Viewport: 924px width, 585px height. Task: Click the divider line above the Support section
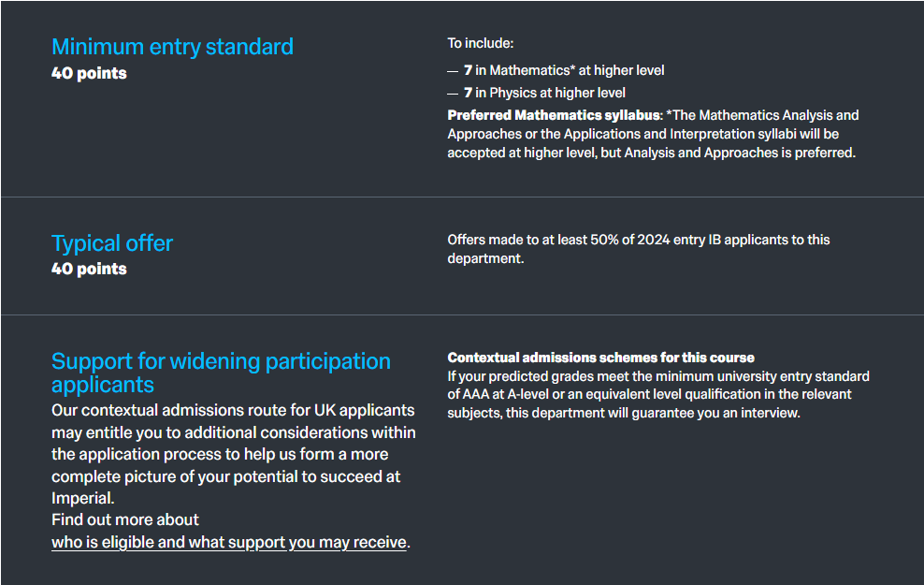(x=462, y=315)
